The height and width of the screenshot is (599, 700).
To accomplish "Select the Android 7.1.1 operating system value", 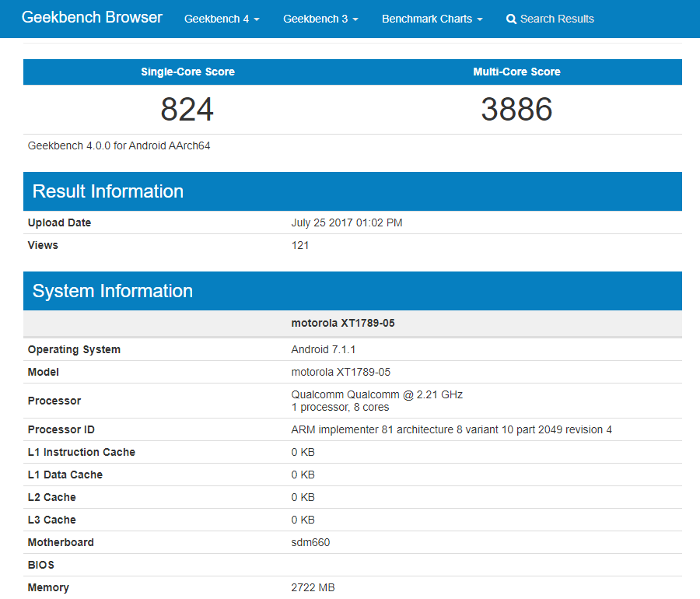I will pos(324,349).
